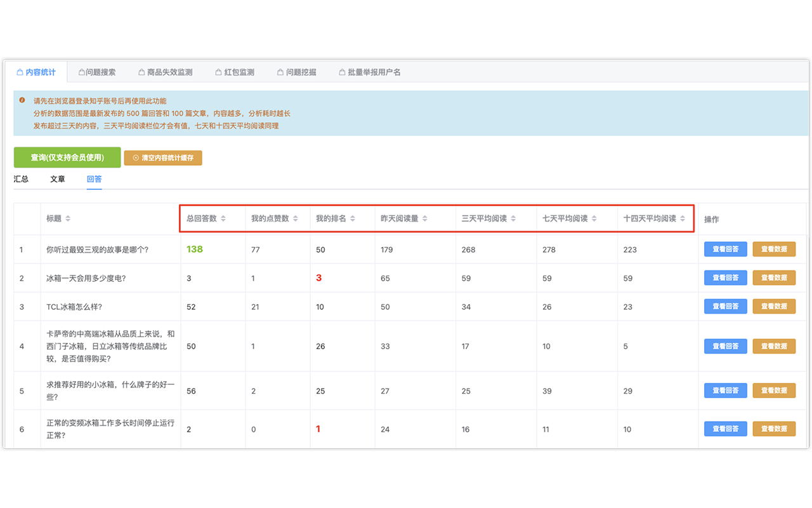The height and width of the screenshot is (508, 812).
Task: Sort by 我的排名 column arrows
Action: click(x=352, y=218)
